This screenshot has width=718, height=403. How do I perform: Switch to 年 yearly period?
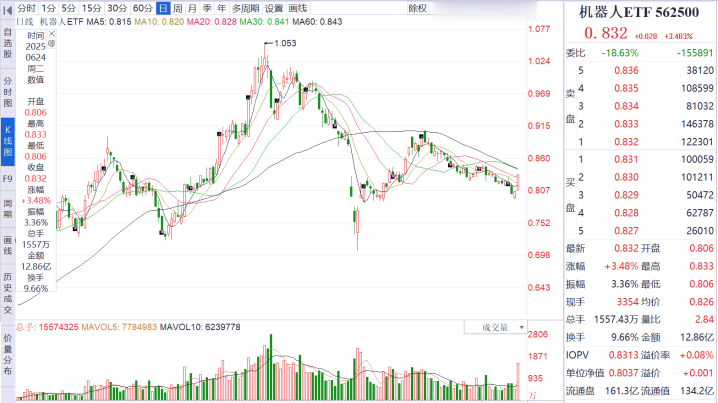tap(222, 8)
